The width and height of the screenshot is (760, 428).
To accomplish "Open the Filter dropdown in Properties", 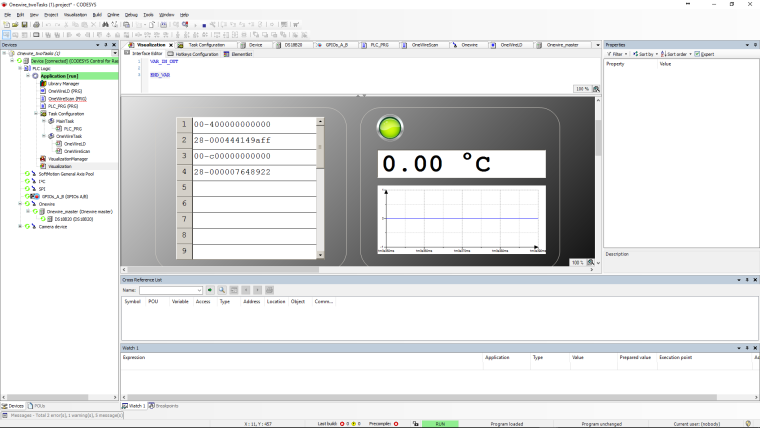I will pyautogui.click(x=617, y=53).
